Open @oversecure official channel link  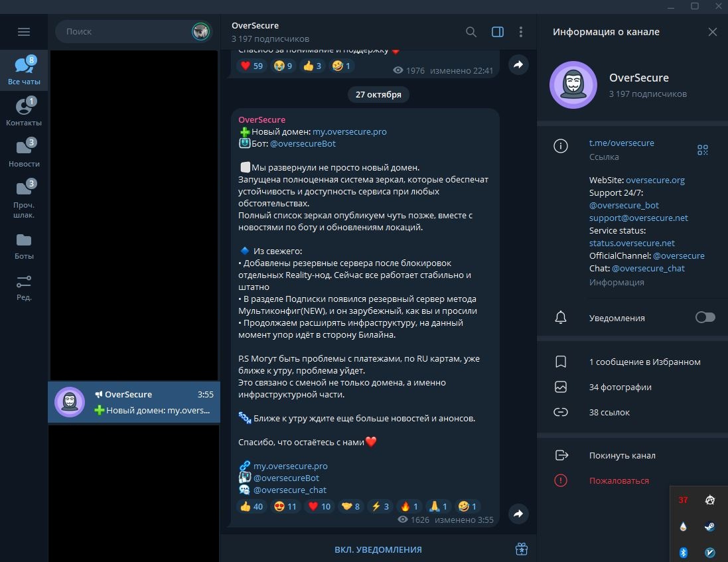click(678, 255)
